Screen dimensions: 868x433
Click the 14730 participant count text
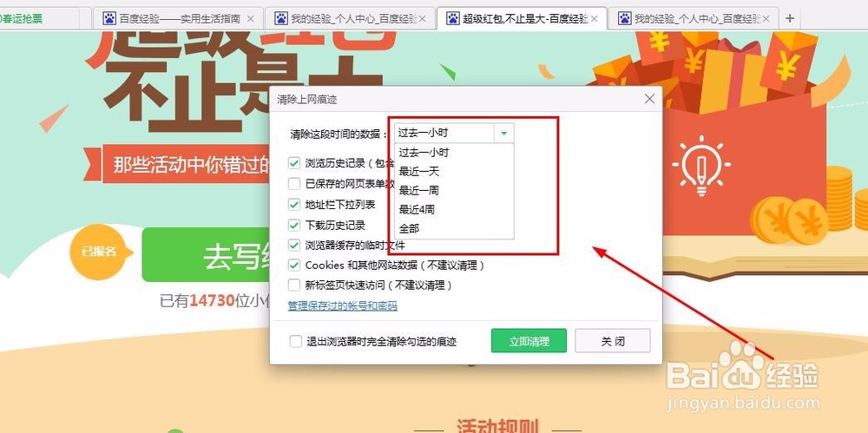(212, 302)
